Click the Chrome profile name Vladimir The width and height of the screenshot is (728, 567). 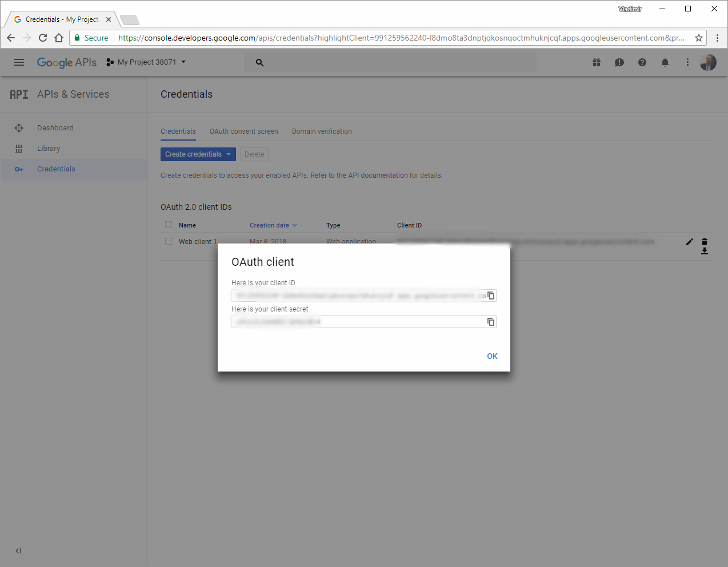click(630, 9)
